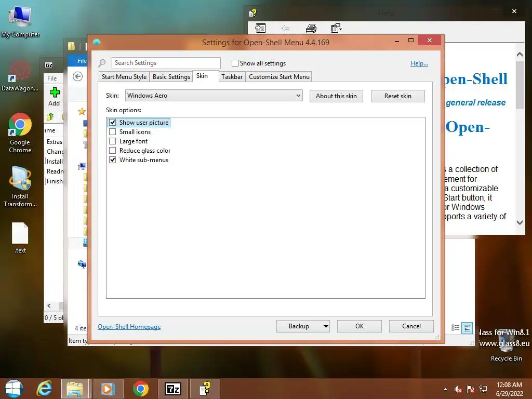Open media player taskbar icon
Screen dimensions: 532x399
coord(108,389)
